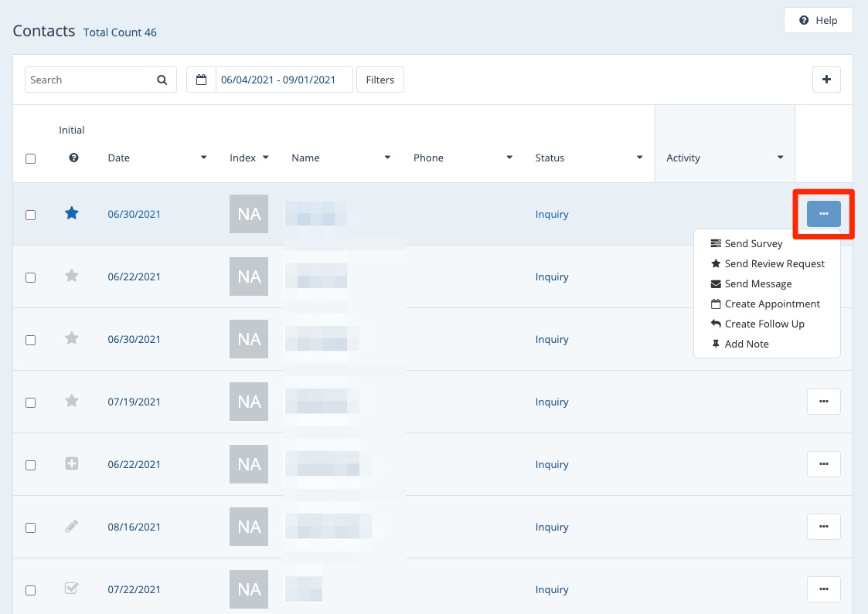Click the plus icon to add contact
Screen dimensions: 868x614
pyautogui.click(x=826, y=80)
